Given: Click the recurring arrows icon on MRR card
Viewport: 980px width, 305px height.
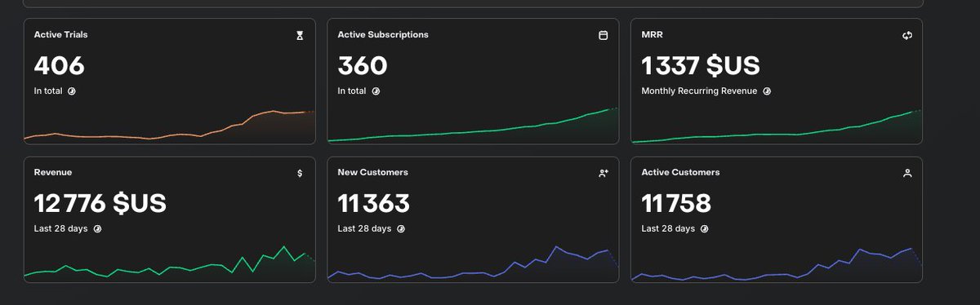Looking at the screenshot, I should point(906,36).
